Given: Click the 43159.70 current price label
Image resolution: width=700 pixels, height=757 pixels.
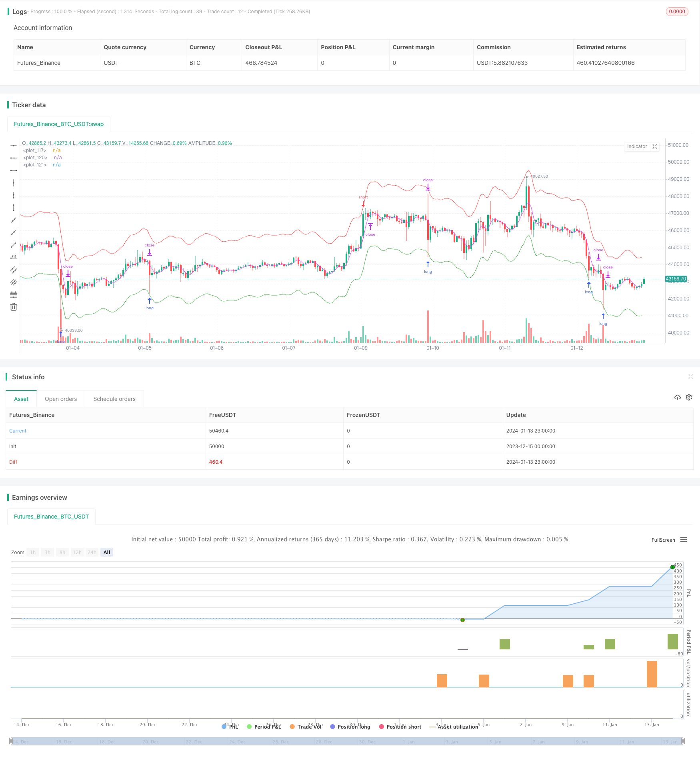Looking at the screenshot, I should point(676,279).
